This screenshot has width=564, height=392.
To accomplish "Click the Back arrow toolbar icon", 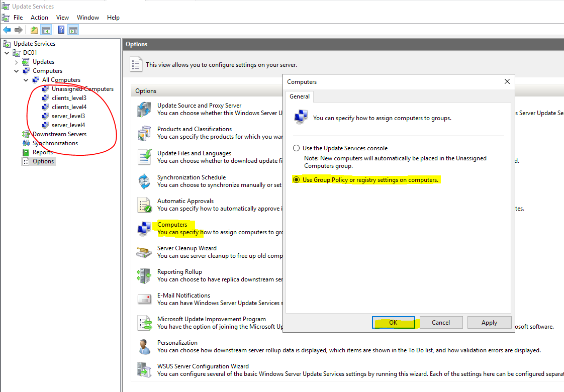I will (7, 30).
